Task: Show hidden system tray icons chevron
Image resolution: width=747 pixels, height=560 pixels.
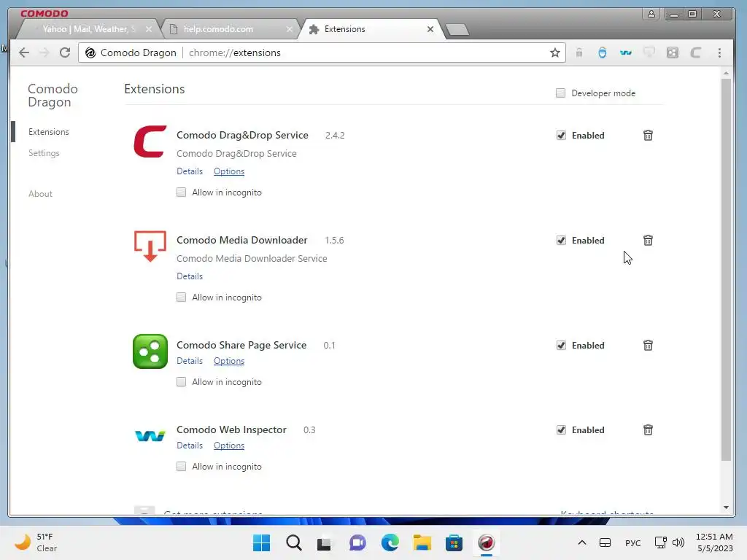Action: (x=581, y=542)
